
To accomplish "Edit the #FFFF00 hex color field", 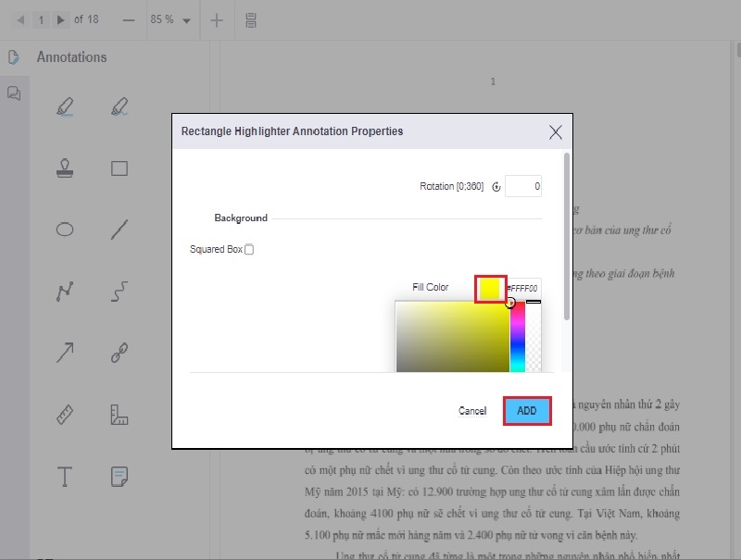I will [x=523, y=289].
